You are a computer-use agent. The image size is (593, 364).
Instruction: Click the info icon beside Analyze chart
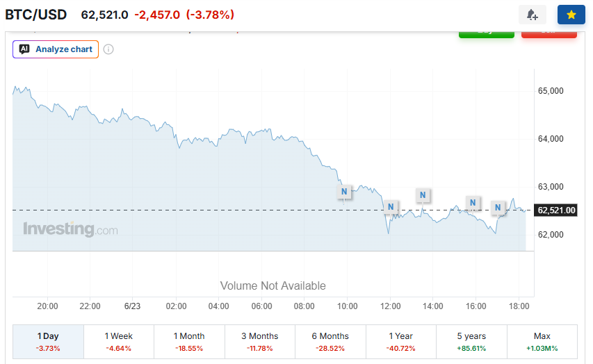(x=108, y=49)
